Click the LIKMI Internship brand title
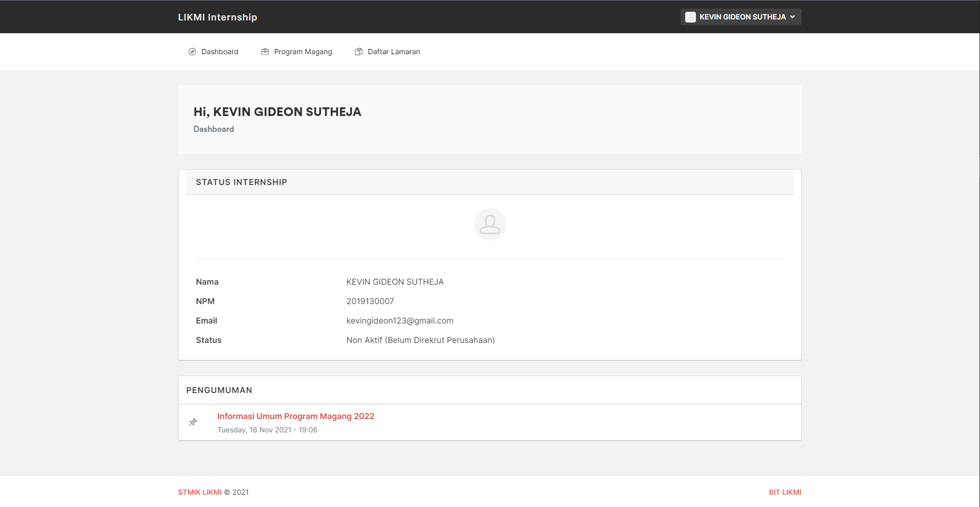This screenshot has height=507, width=980. click(218, 17)
